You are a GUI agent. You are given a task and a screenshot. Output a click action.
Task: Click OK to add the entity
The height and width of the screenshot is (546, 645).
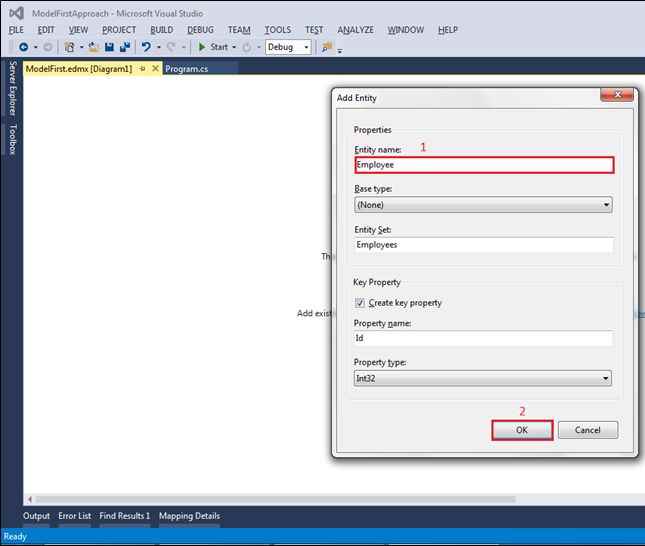pyautogui.click(x=521, y=430)
